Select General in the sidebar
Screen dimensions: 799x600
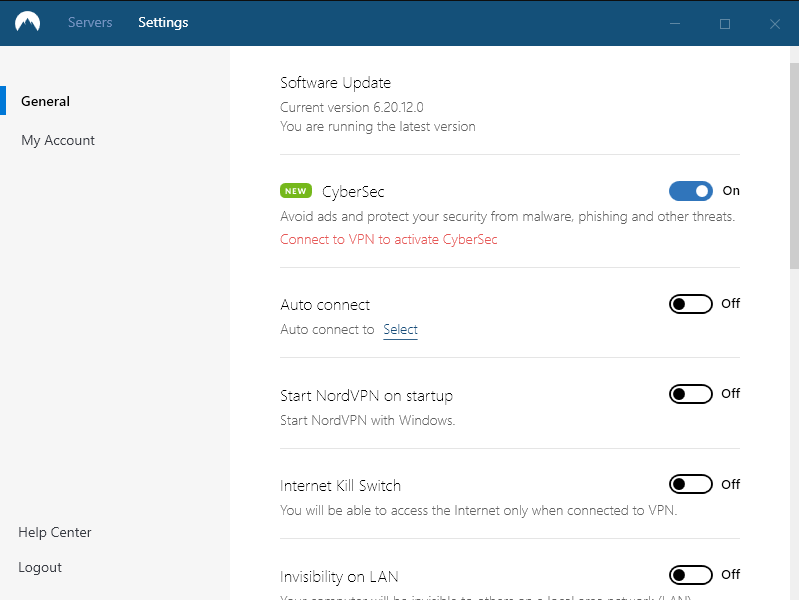[x=45, y=101]
